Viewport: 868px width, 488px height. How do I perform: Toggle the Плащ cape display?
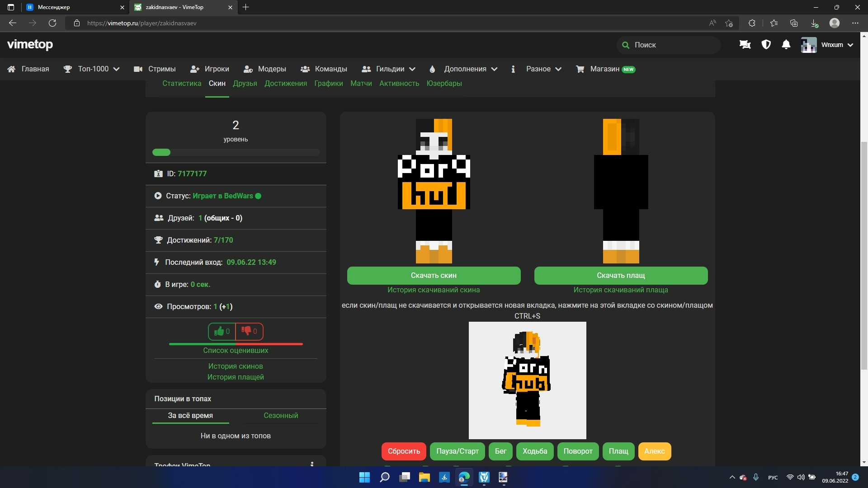pos(618,451)
